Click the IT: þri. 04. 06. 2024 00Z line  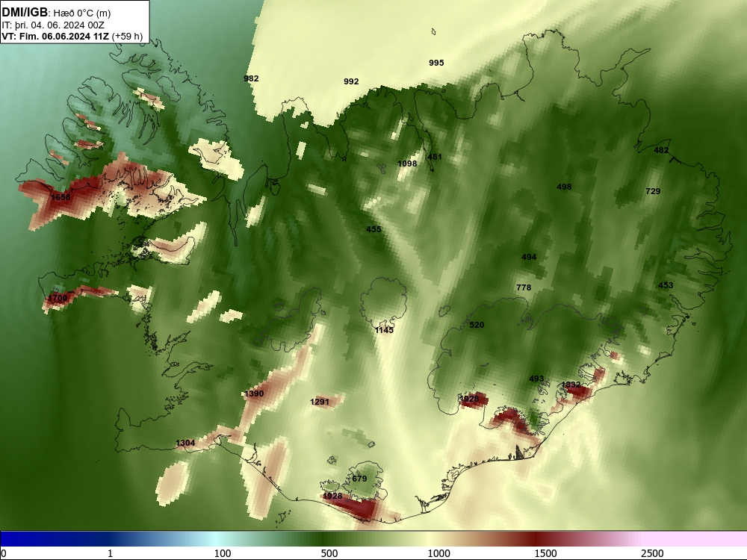click(53, 25)
